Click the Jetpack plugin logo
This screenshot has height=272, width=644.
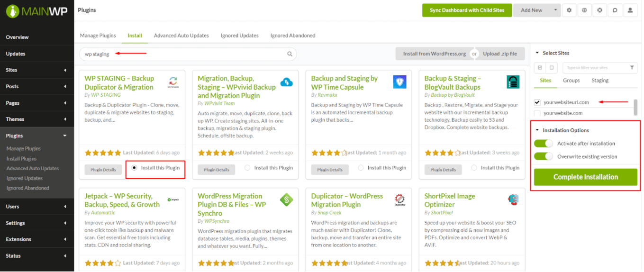point(173,200)
